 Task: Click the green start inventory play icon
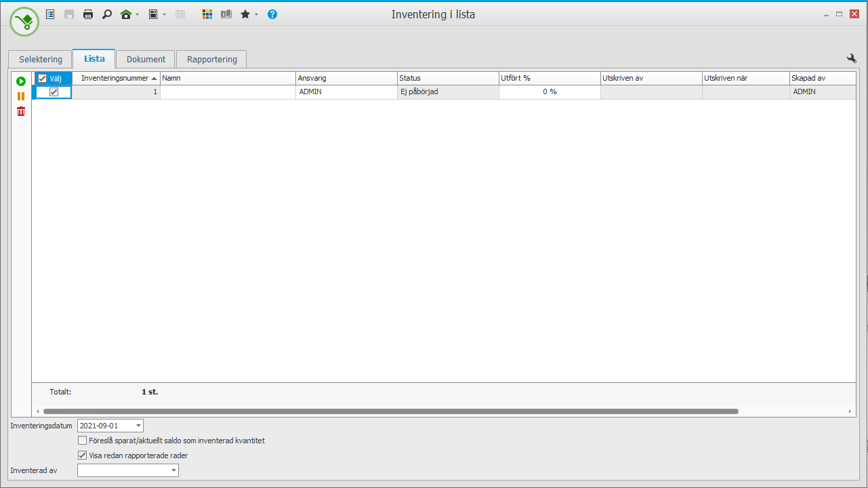(21, 81)
